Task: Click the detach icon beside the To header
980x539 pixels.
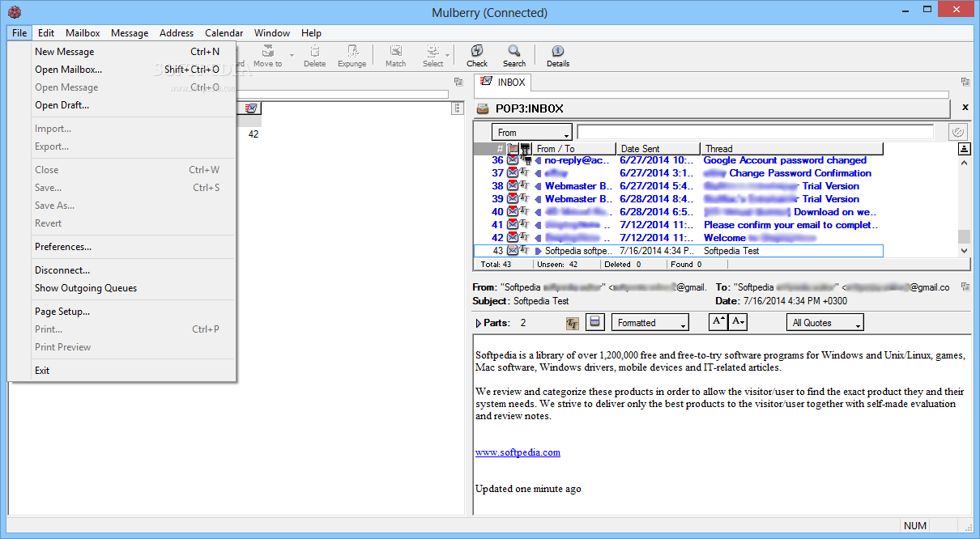Action: 965,286
